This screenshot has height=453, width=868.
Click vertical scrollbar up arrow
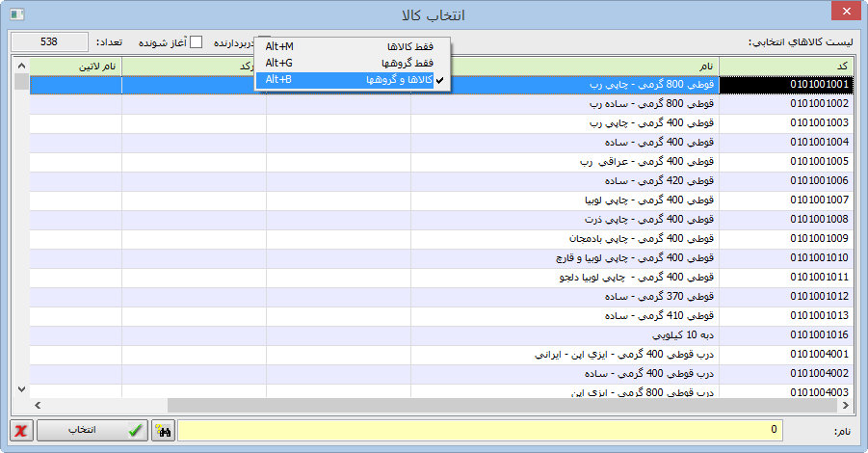point(21,66)
